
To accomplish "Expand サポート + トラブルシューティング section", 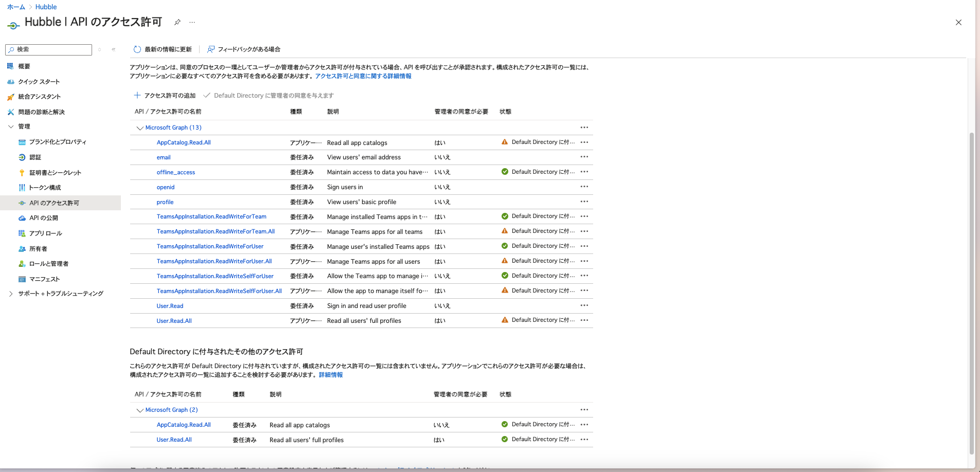I will (x=11, y=294).
